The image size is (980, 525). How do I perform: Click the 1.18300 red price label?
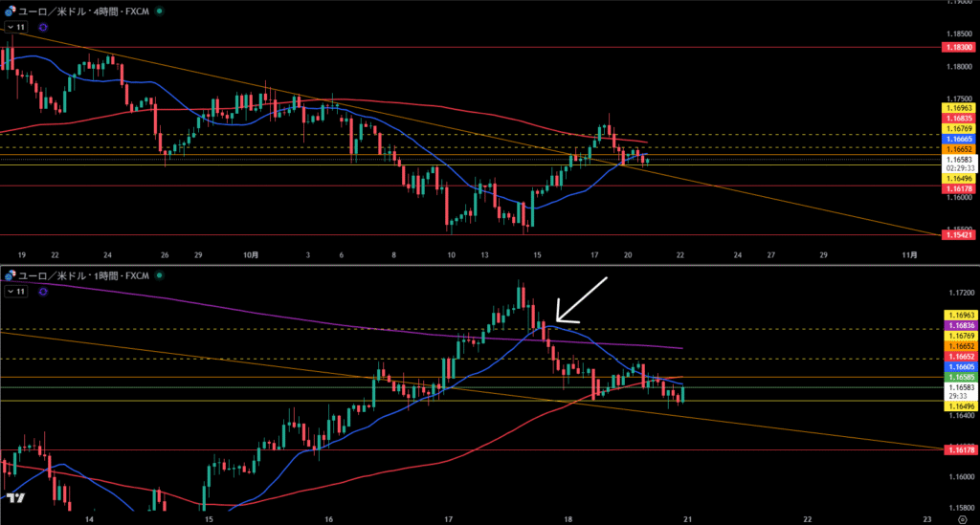click(x=960, y=47)
